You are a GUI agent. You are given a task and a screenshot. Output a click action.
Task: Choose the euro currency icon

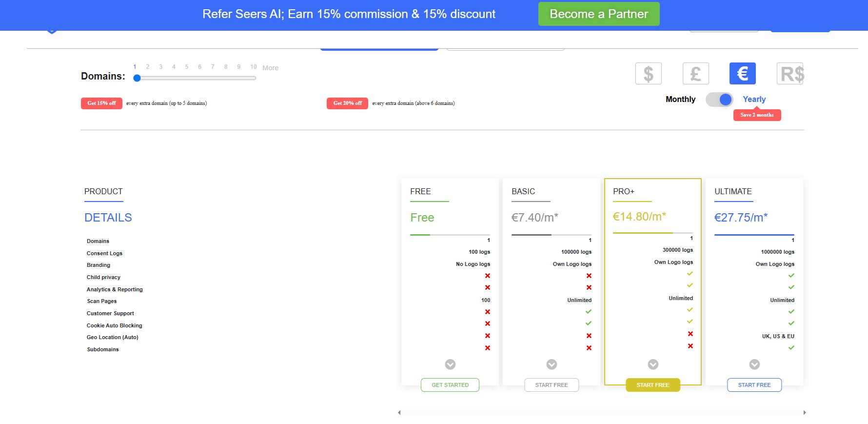[x=742, y=74]
